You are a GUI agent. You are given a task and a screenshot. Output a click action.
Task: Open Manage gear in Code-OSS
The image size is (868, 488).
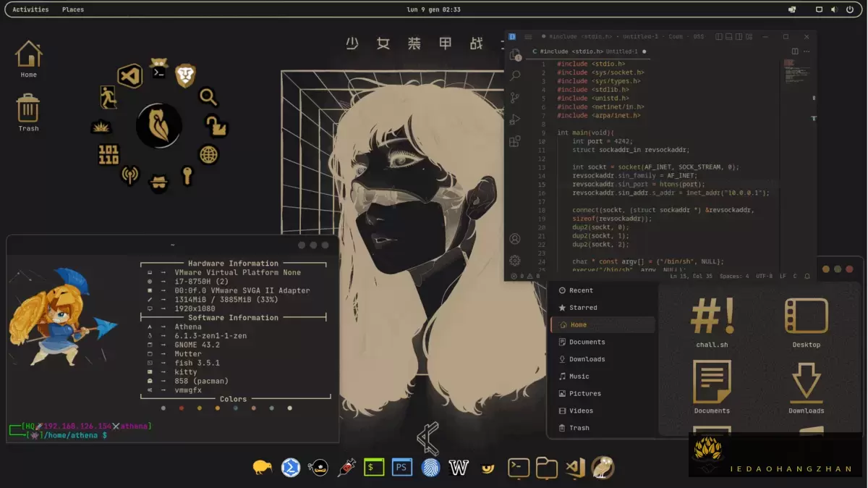click(515, 261)
